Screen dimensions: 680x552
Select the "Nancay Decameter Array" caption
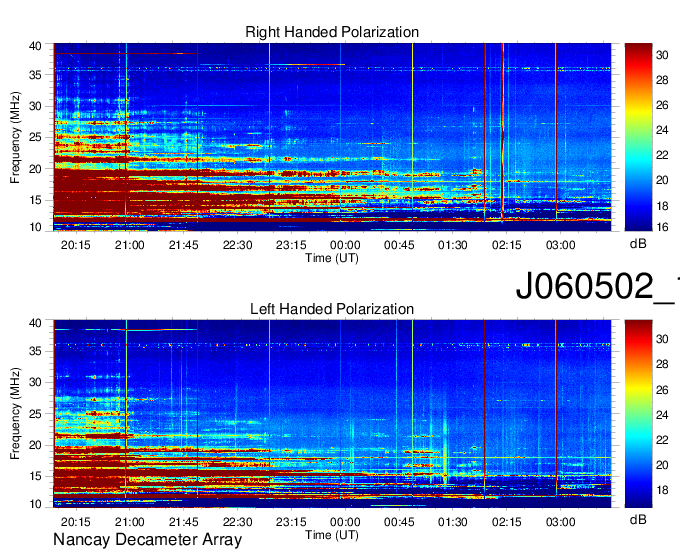pos(147,540)
